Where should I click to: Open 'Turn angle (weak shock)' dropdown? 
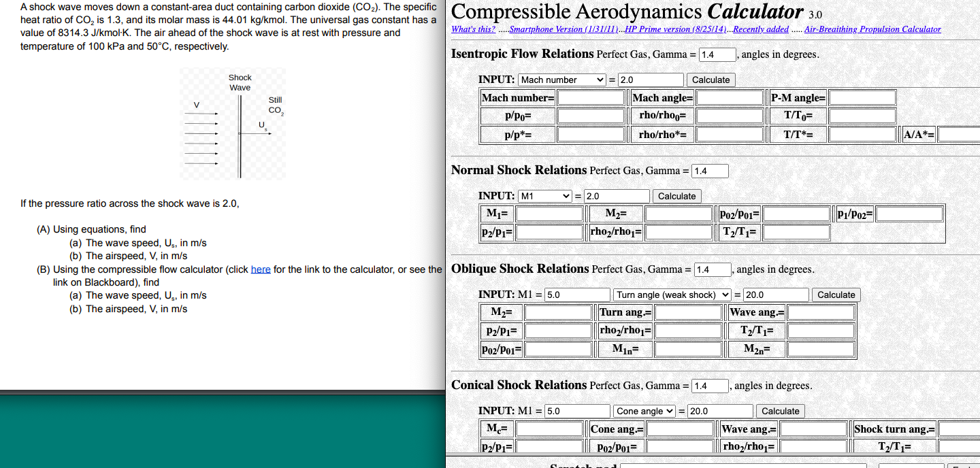pos(672,295)
